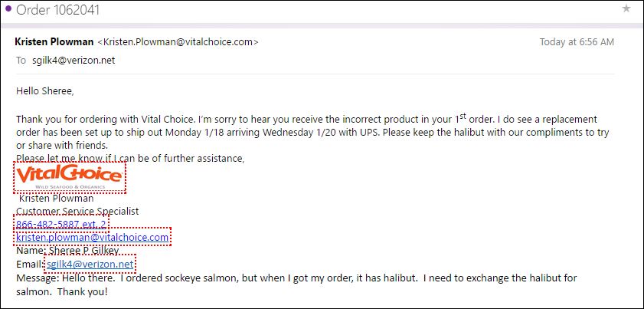This screenshot has height=309, width=644.
Task: Click the Please let me know assistance line
Action: (x=130, y=158)
